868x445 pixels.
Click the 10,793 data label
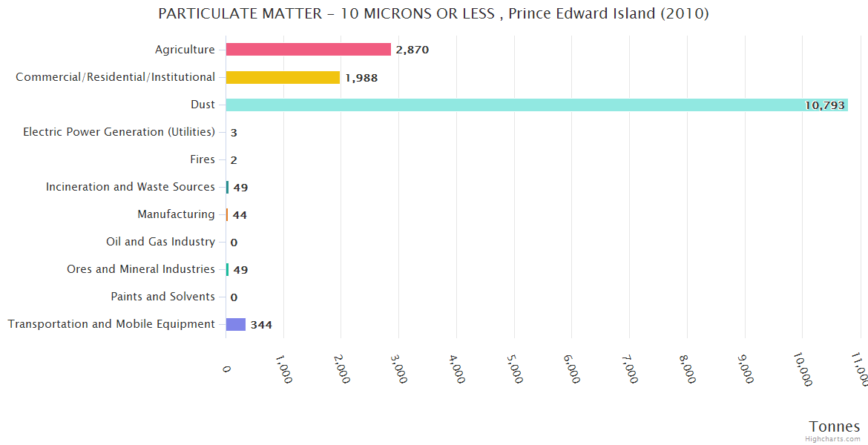click(824, 105)
